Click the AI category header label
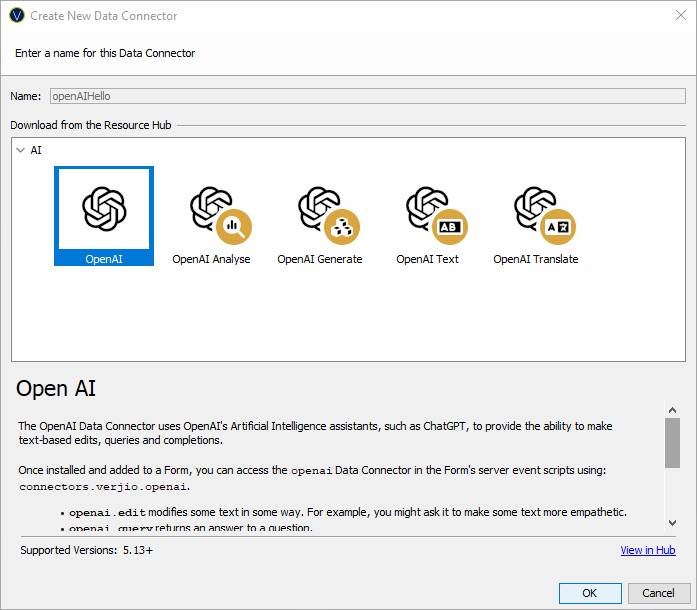The height and width of the screenshot is (610, 697). coord(36,150)
